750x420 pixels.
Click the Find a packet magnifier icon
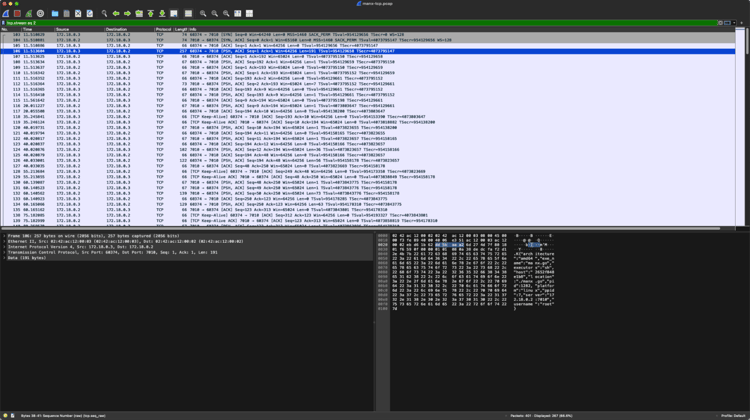(x=104, y=14)
